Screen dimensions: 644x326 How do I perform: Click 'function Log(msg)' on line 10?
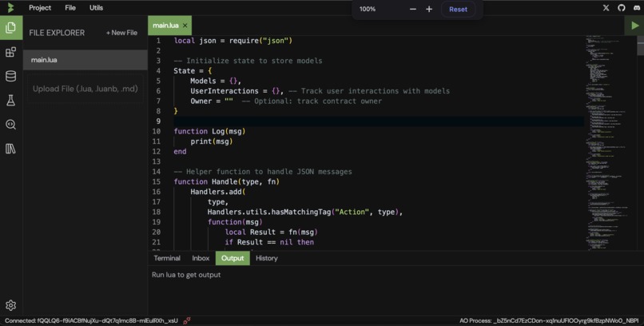pos(209,131)
